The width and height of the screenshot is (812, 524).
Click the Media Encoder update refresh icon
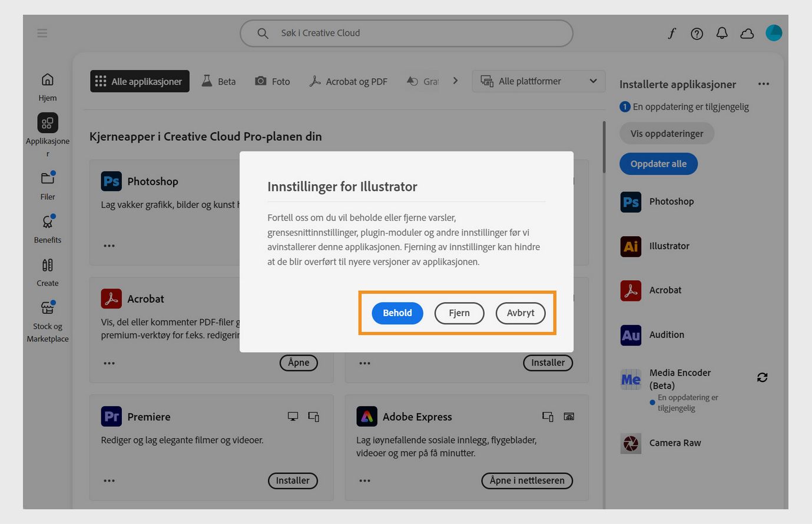point(762,377)
